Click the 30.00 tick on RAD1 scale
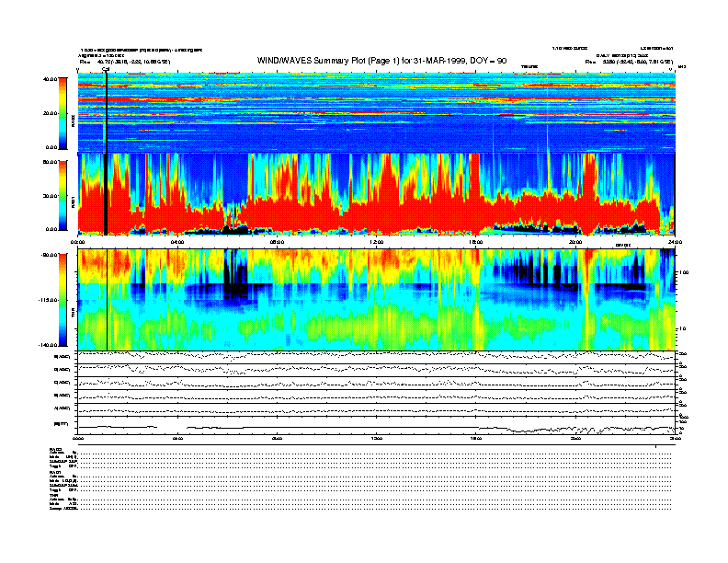 (x=50, y=196)
